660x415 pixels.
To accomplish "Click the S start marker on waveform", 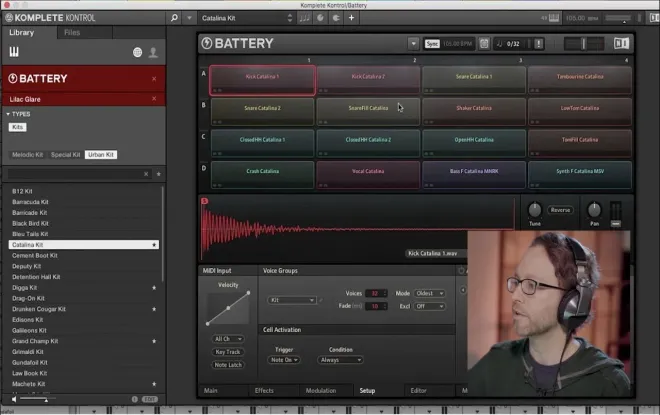I will [205, 201].
